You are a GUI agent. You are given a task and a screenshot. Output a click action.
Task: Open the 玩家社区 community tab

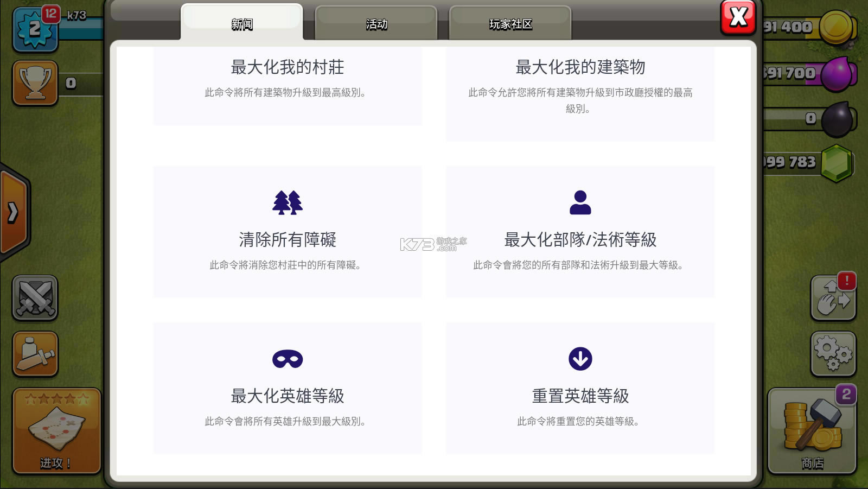pyautogui.click(x=510, y=24)
